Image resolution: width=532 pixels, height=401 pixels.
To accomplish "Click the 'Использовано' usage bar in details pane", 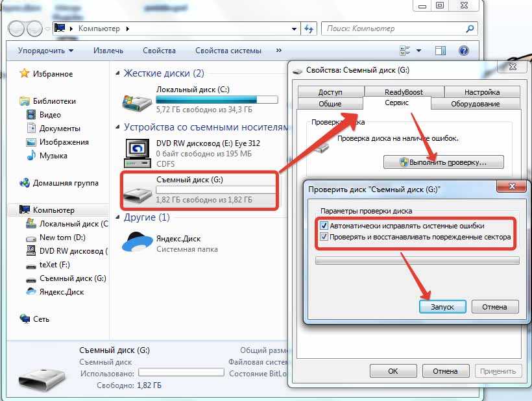I will coord(181,372).
